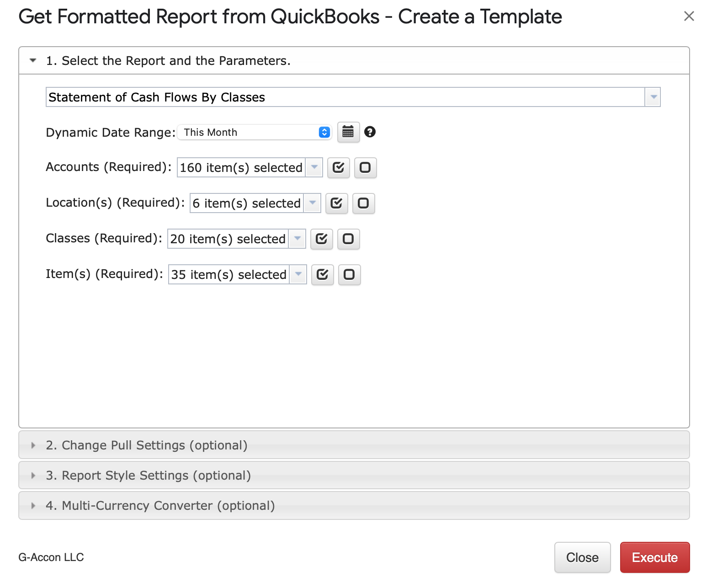Click the Location(s) (Required) label

[x=115, y=203]
